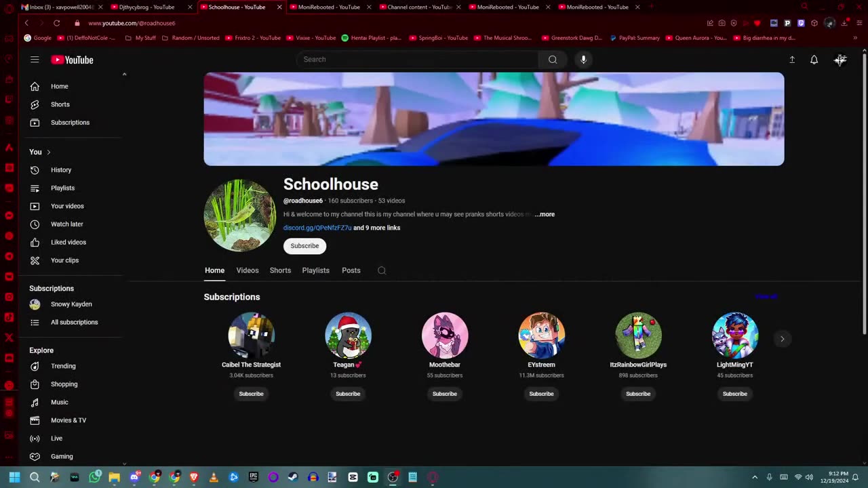Subscribe to Caibel The Strategist
The image size is (868, 488).
coord(251,394)
